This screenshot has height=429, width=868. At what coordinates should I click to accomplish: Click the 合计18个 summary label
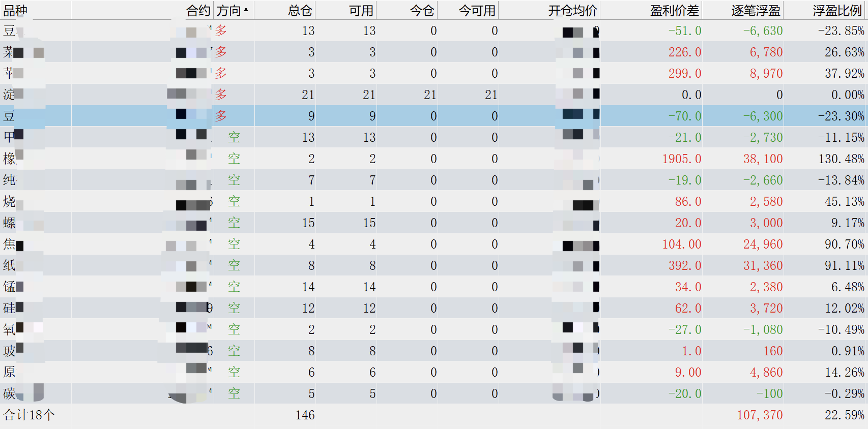point(29,415)
